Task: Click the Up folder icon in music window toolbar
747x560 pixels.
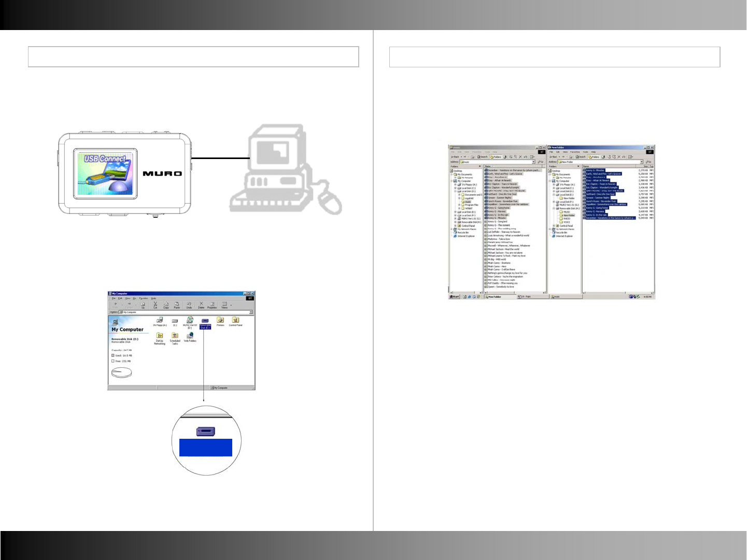Action: (472, 156)
